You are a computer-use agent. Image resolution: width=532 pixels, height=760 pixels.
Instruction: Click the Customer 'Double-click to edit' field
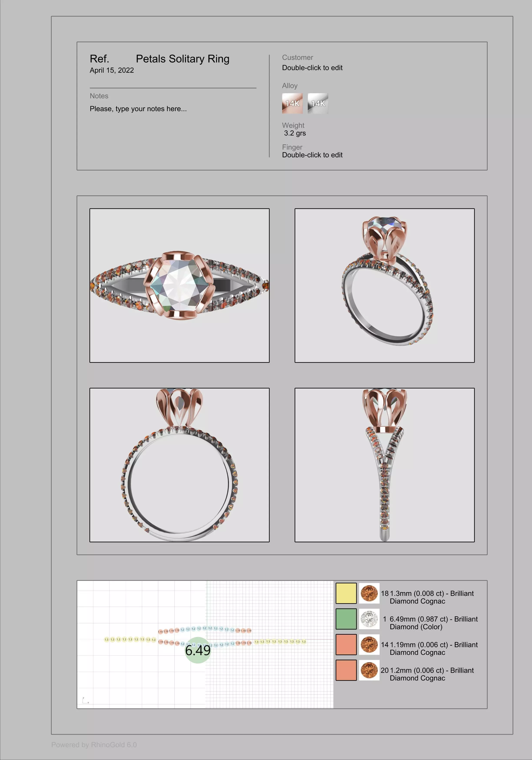click(312, 68)
